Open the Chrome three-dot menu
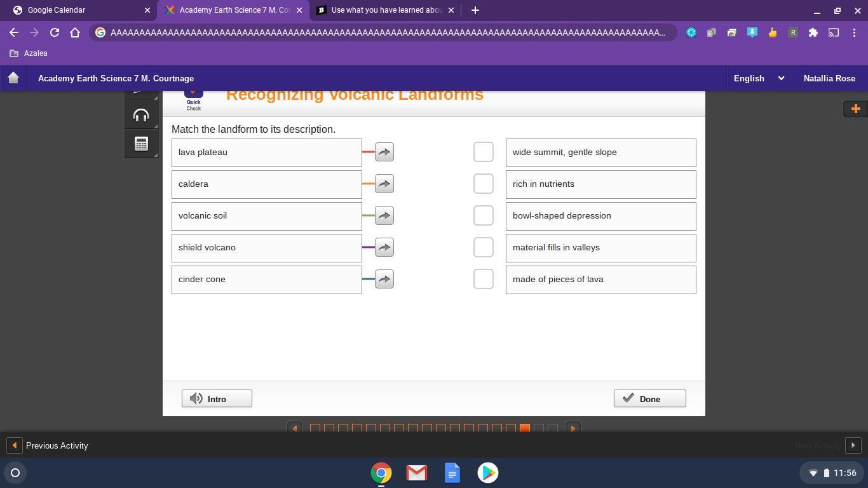This screenshot has width=868, height=488. [854, 32]
